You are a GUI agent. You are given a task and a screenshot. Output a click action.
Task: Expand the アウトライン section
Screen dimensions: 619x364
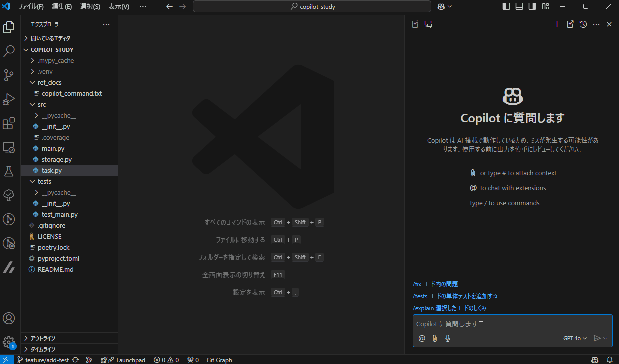click(69, 338)
